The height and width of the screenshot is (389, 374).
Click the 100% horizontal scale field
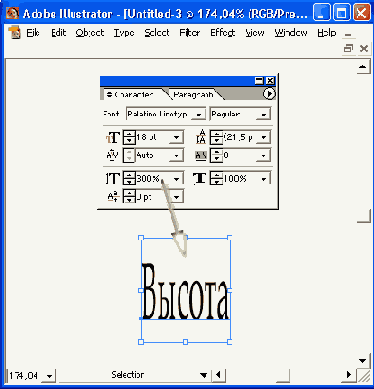240,179
